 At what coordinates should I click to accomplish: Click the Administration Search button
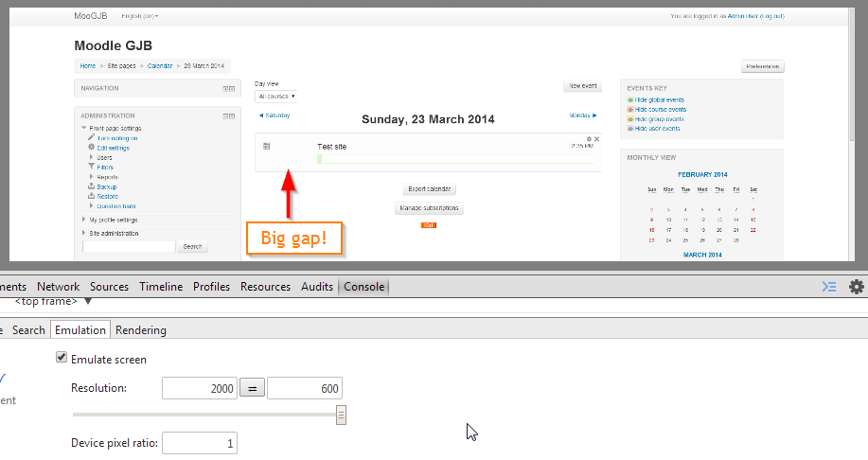pos(192,247)
